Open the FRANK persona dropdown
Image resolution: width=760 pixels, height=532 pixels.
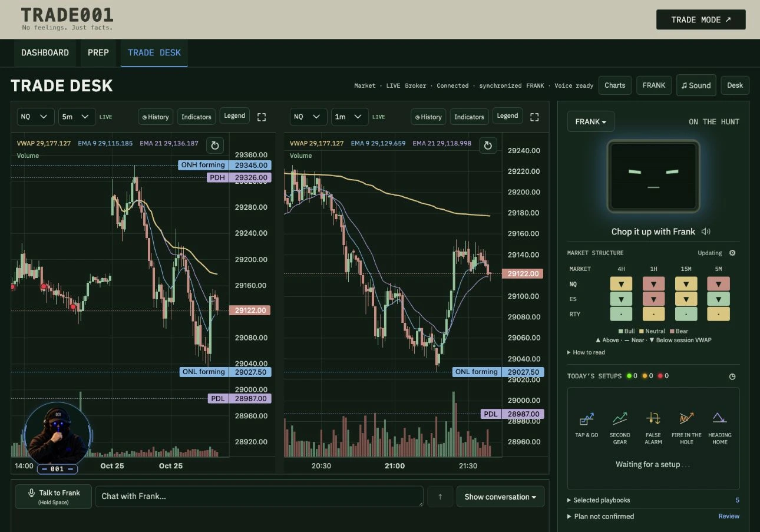[591, 121]
